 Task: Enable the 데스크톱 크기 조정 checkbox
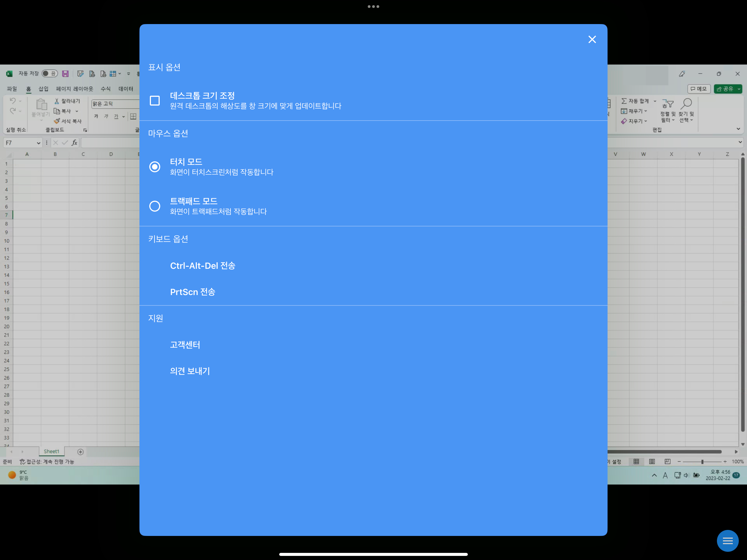tap(155, 101)
